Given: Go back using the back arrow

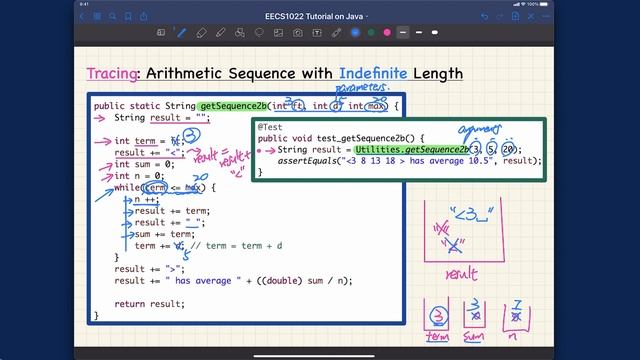Looking at the screenshot, I should [82, 17].
